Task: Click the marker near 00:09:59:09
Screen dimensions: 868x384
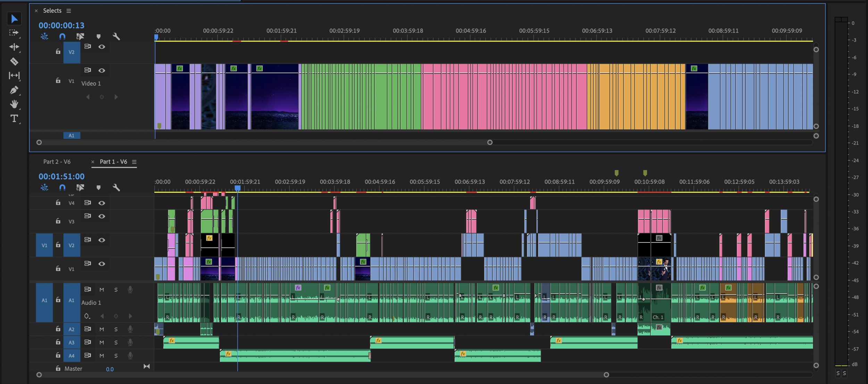Action: click(617, 173)
